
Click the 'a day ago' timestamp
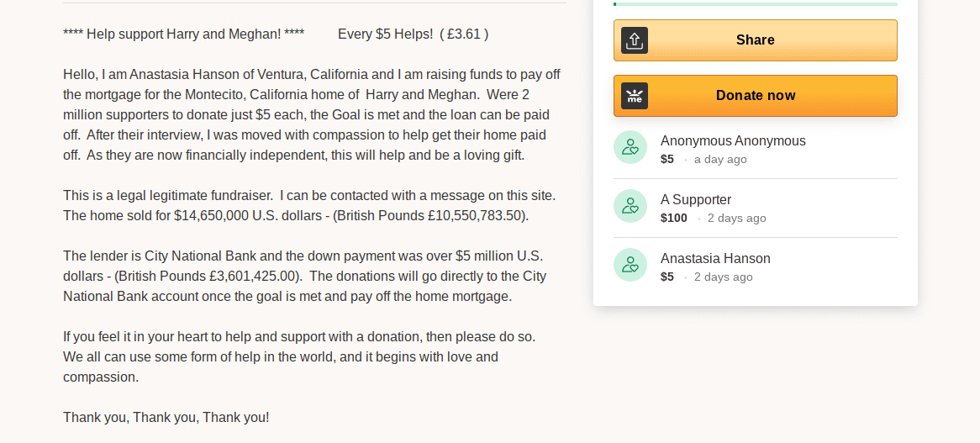pyautogui.click(x=720, y=159)
